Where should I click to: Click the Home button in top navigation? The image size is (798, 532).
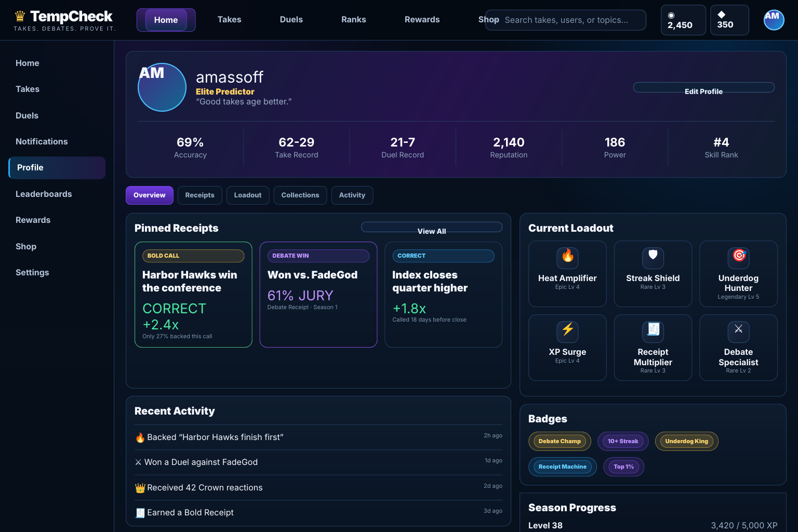point(166,20)
